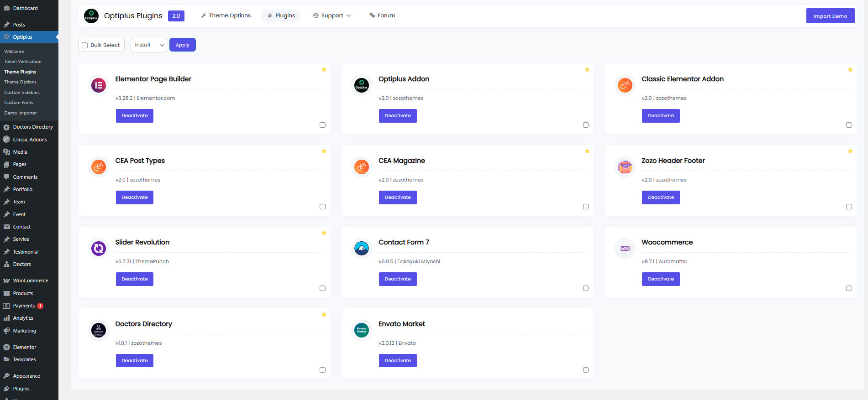This screenshot has width=868, height=400.
Task: Click the Optiplus logo in header
Action: (x=91, y=16)
